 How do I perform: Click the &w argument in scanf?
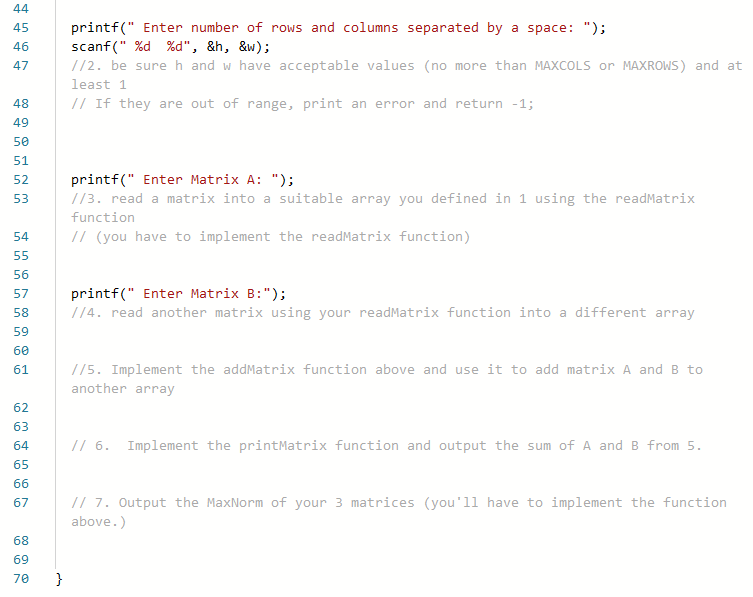pyautogui.click(x=247, y=47)
